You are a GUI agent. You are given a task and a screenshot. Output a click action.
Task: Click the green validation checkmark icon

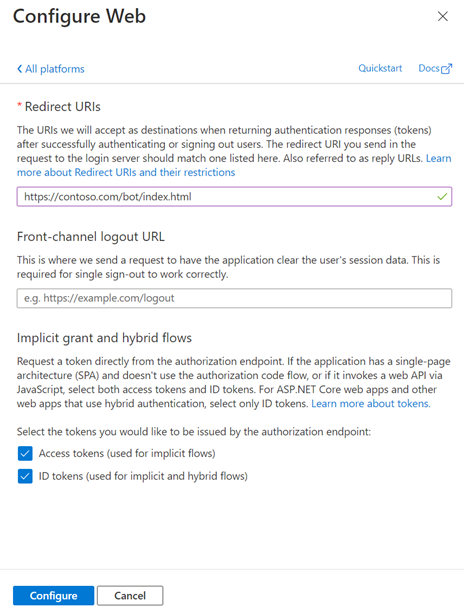point(442,197)
